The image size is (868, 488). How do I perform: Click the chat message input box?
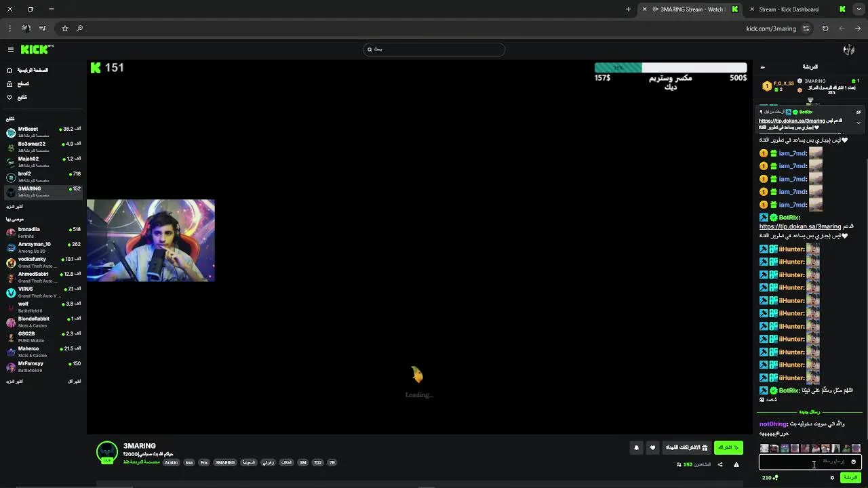pyautogui.click(x=810, y=462)
